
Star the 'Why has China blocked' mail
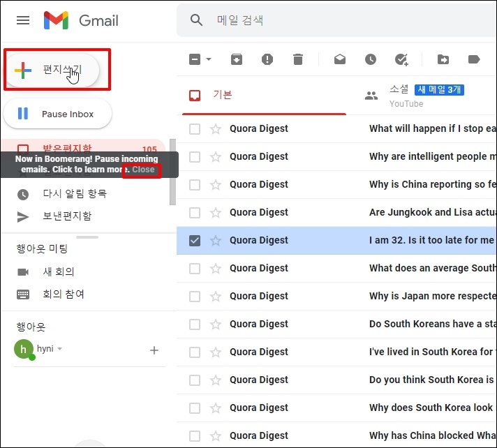click(216, 435)
